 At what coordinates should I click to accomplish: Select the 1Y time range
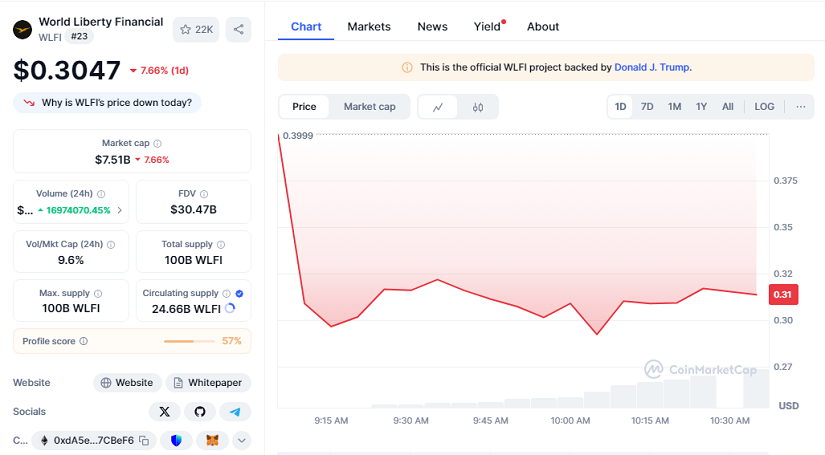[701, 107]
